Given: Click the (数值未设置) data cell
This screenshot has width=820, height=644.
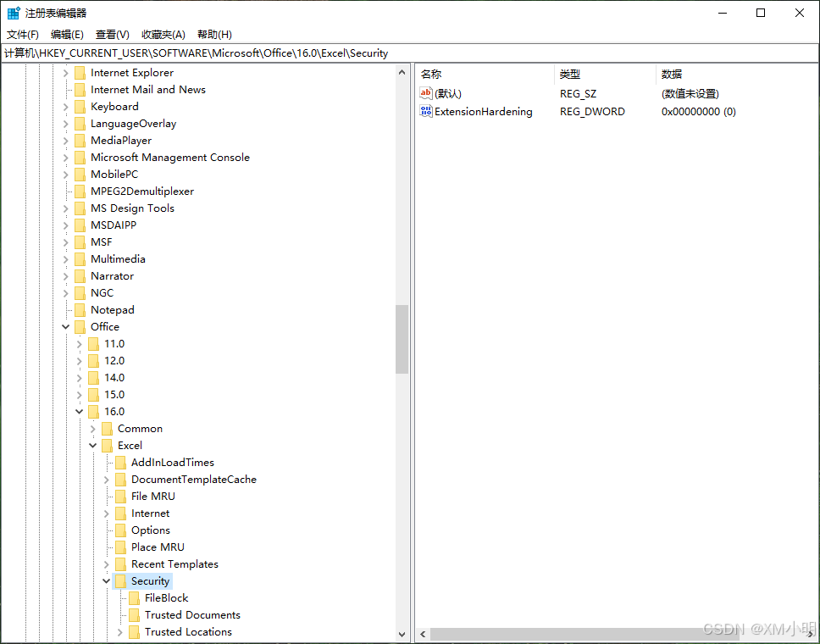Looking at the screenshot, I should 690,94.
